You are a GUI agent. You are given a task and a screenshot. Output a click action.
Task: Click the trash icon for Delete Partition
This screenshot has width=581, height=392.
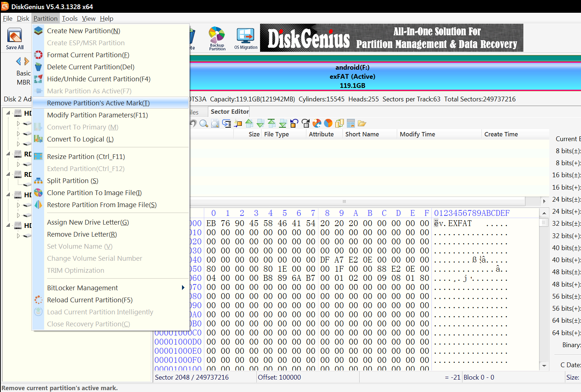(x=38, y=67)
